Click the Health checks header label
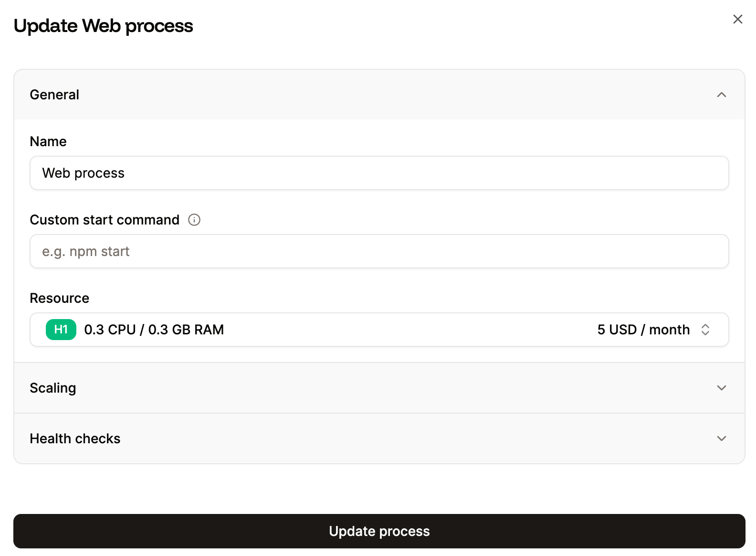 tap(75, 438)
